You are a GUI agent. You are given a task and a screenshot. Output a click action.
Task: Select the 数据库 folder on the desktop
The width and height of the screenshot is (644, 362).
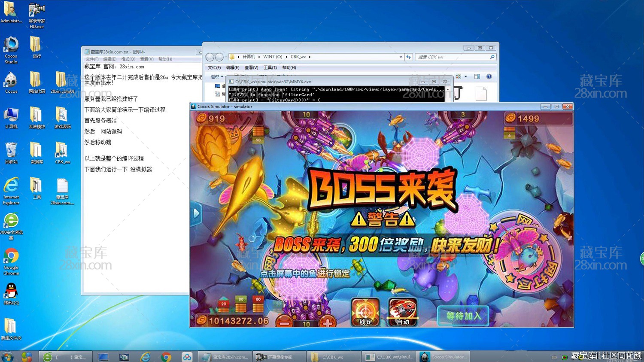(x=36, y=153)
